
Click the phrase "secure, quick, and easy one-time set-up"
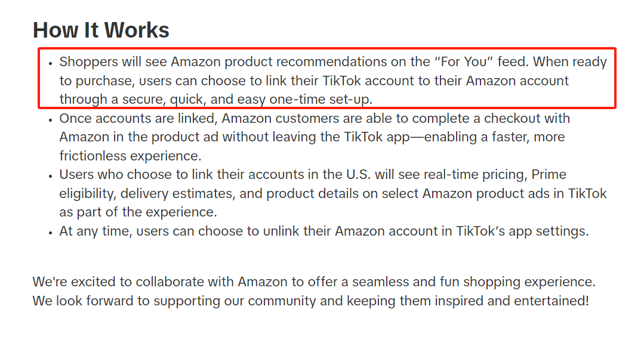click(x=247, y=100)
